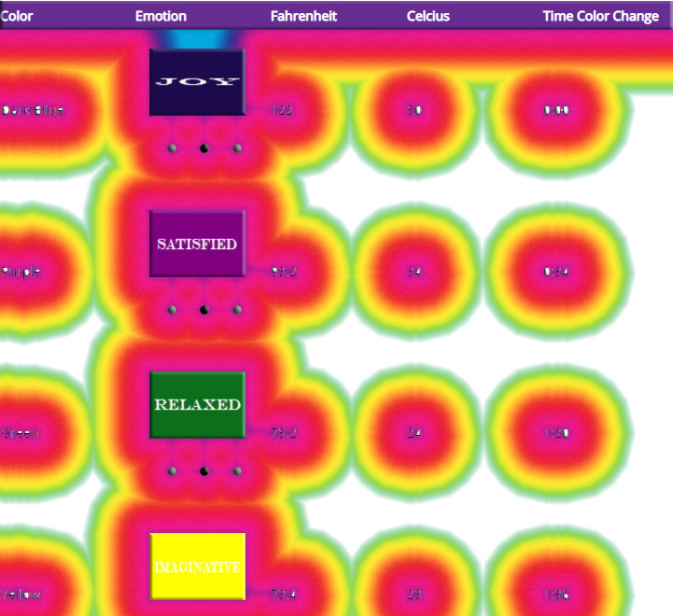This screenshot has width=673, height=616.
Task: Select right slide dot under JOY tile
Action: point(237,148)
